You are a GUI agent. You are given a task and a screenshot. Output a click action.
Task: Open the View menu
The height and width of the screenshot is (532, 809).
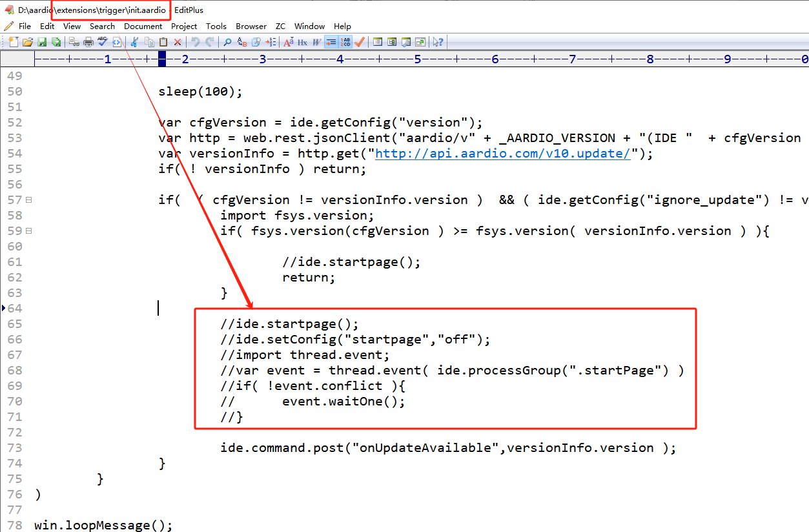click(x=72, y=26)
